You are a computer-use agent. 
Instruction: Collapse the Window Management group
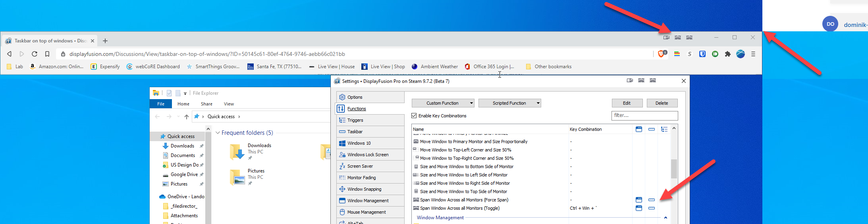pyautogui.click(x=665, y=218)
